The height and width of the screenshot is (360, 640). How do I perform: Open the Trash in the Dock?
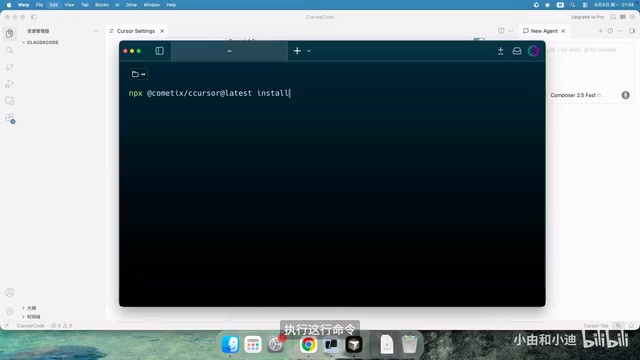coord(409,344)
